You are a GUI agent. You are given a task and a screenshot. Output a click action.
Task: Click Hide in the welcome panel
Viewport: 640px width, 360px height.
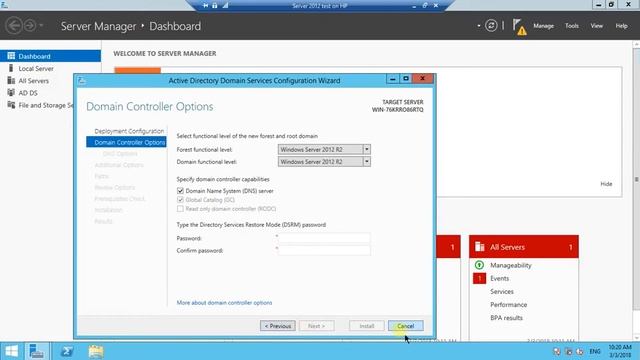[x=606, y=184]
